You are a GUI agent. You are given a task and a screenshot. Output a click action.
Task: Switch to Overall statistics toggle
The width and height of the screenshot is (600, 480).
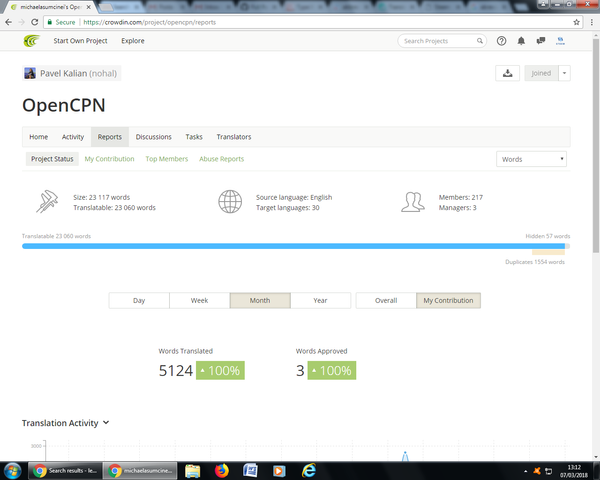[x=386, y=300]
